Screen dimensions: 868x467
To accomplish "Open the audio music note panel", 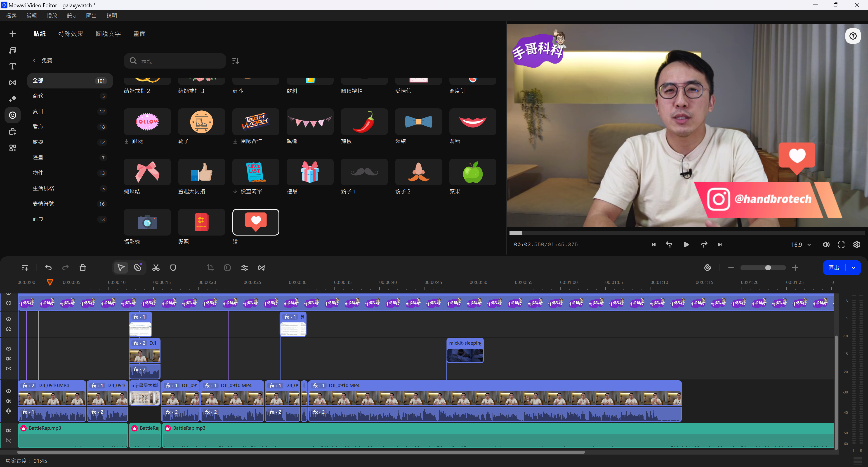I will coord(12,50).
